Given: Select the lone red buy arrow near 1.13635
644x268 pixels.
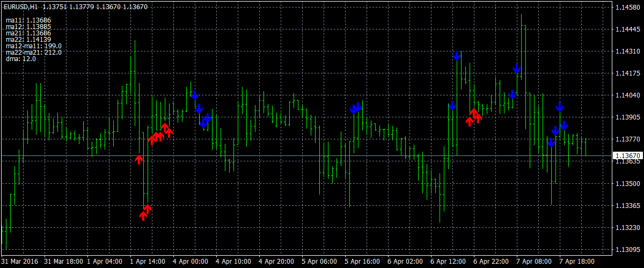Looking at the screenshot, I should (x=139, y=159).
